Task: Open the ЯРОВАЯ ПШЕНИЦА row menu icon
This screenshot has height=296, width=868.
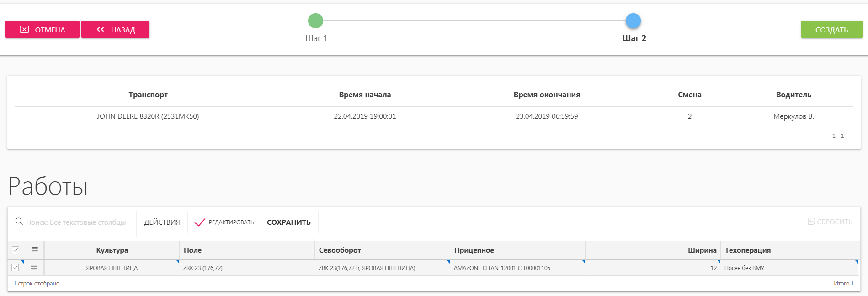Action: coord(34,268)
